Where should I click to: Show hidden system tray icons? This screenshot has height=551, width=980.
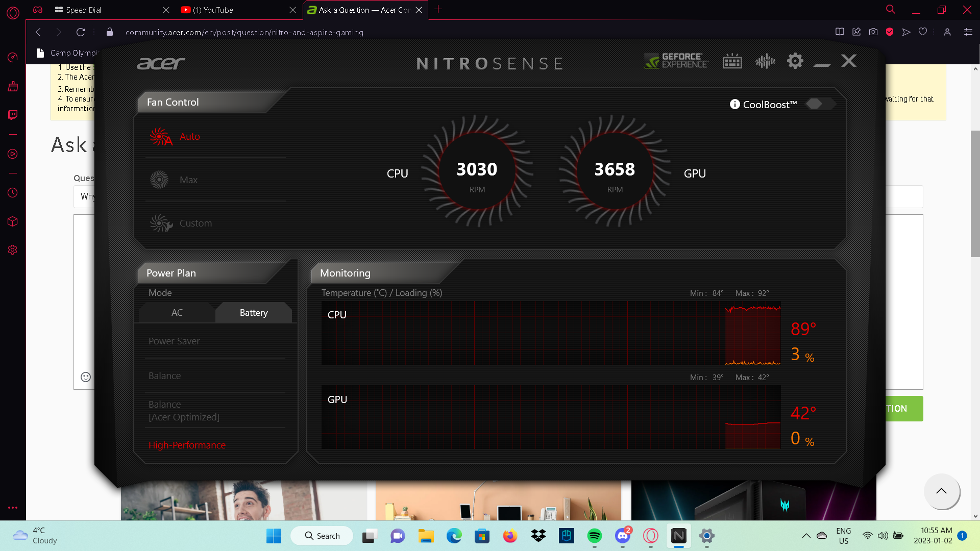point(806,536)
